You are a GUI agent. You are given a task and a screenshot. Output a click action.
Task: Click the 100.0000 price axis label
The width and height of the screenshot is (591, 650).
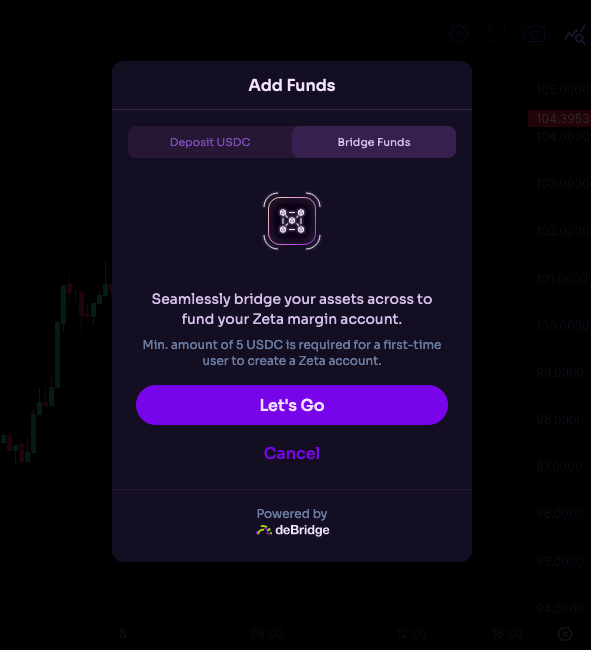pyautogui.click(x=562, y=325)
